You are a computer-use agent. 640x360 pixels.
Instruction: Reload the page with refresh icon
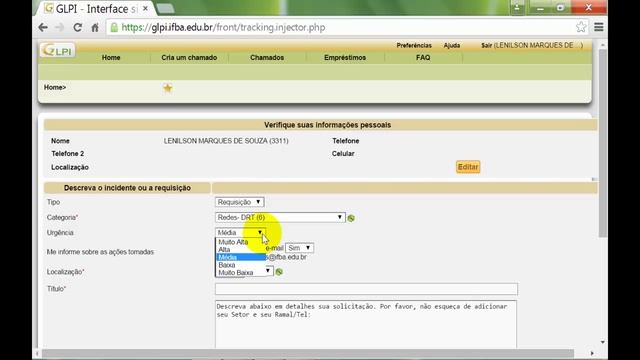[77, 27]
